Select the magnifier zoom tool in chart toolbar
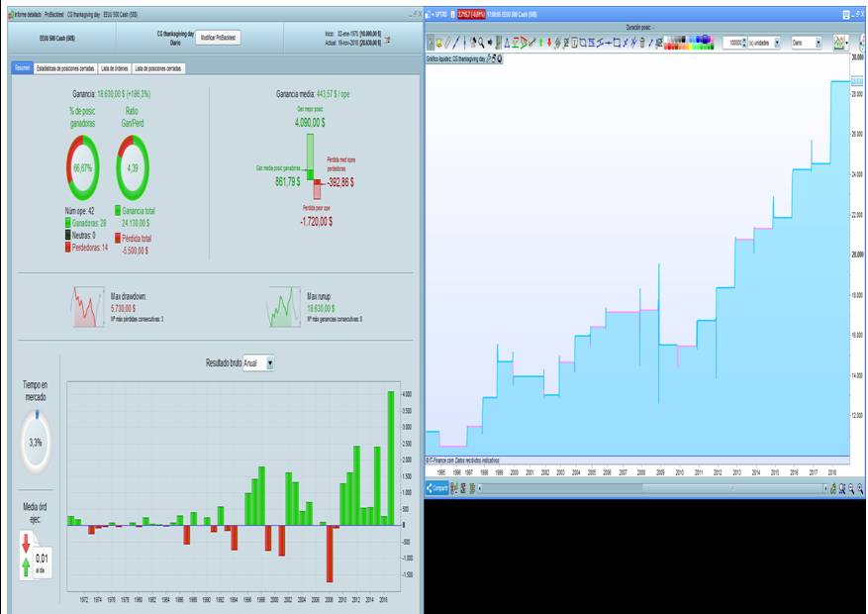The height and width of the screenshot is (614, 868). click(x=481, y=43)
